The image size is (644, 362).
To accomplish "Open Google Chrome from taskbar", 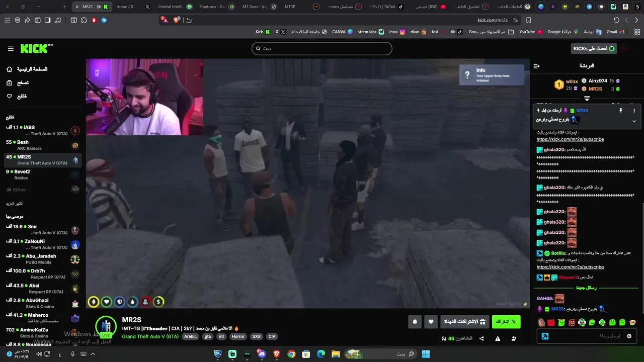I will pos(291,354).
